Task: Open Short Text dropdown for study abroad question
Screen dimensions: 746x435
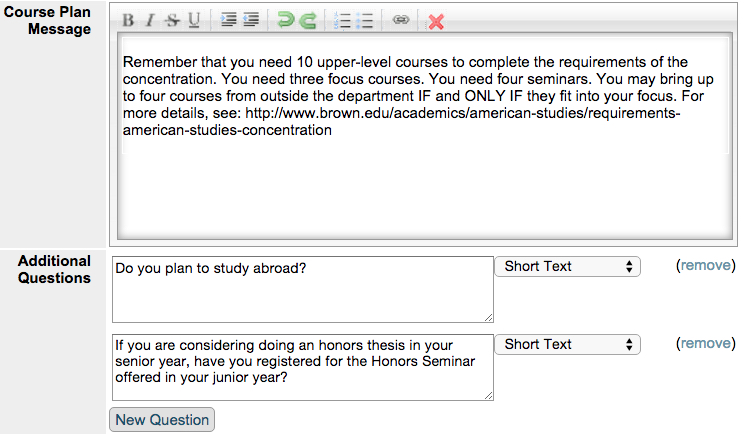Action: [568, 267]
